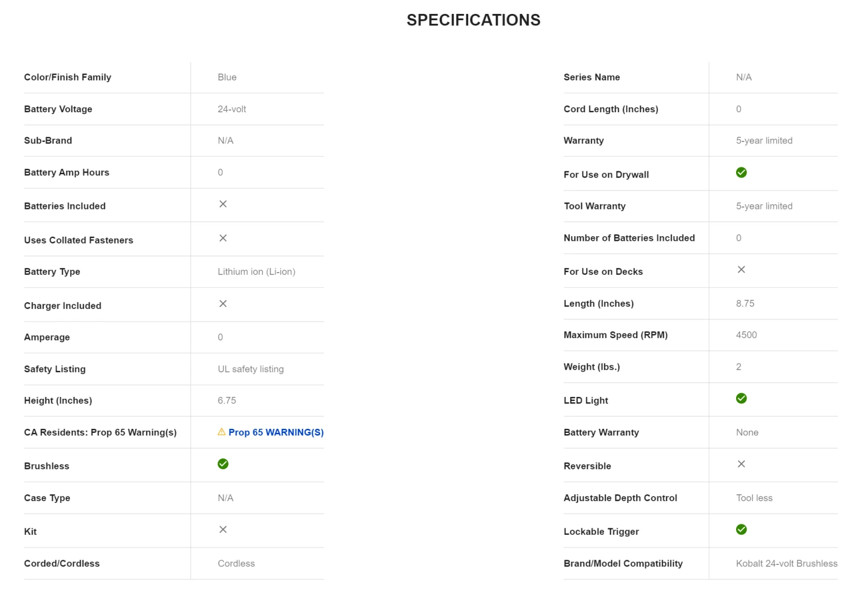Image resolution: width=868 pixels, height=599 pixels.
Task: Click green checkmark beside For Use on Drywall
Action: [741, 172]
